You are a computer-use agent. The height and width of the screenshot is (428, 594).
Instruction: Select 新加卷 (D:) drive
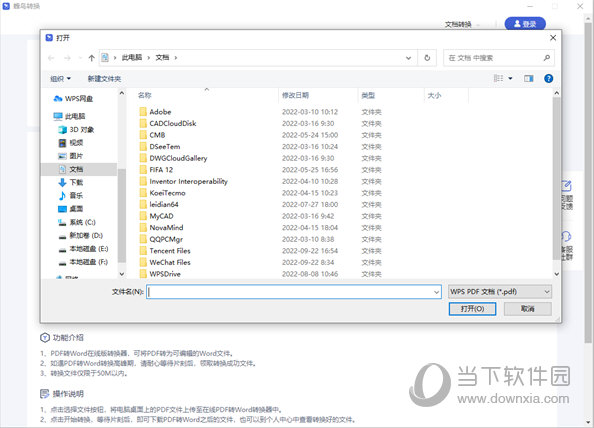point(81,236)
